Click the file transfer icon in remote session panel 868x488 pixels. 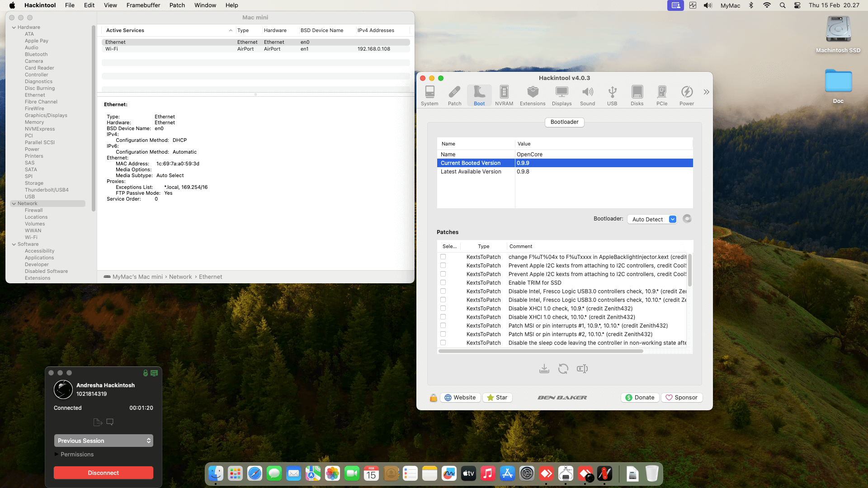(98, 422)
